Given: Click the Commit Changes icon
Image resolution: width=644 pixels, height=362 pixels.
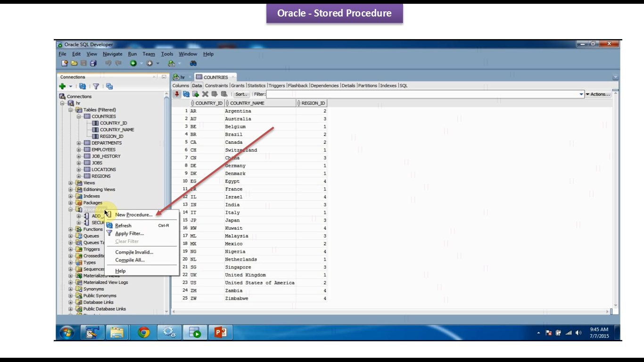Looking at the screenshot, I should (215, 94).
